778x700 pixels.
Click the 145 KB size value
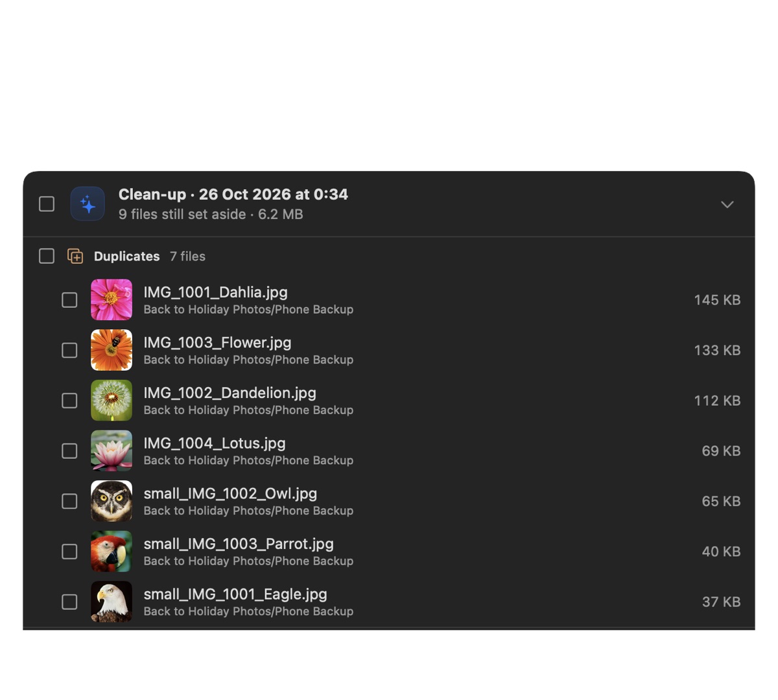click(x=717, y=300)
